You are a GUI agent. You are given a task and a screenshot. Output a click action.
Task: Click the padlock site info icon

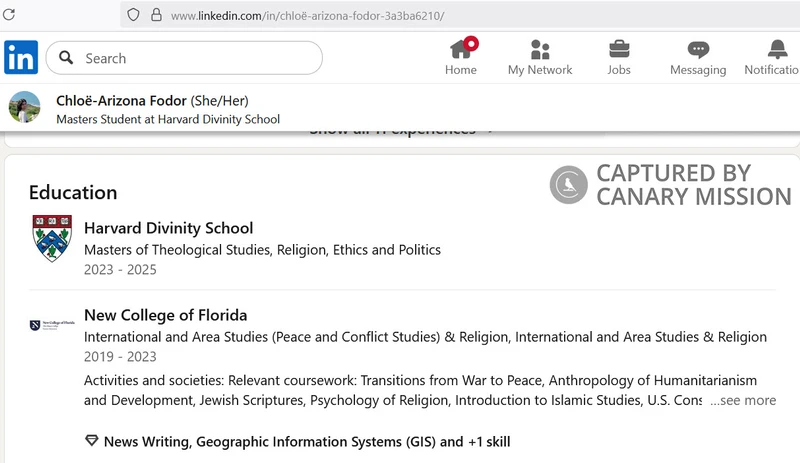[x=155, y=15]
